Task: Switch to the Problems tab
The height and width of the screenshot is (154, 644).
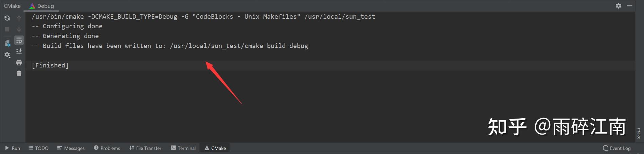Action: [x=107, y=148]
